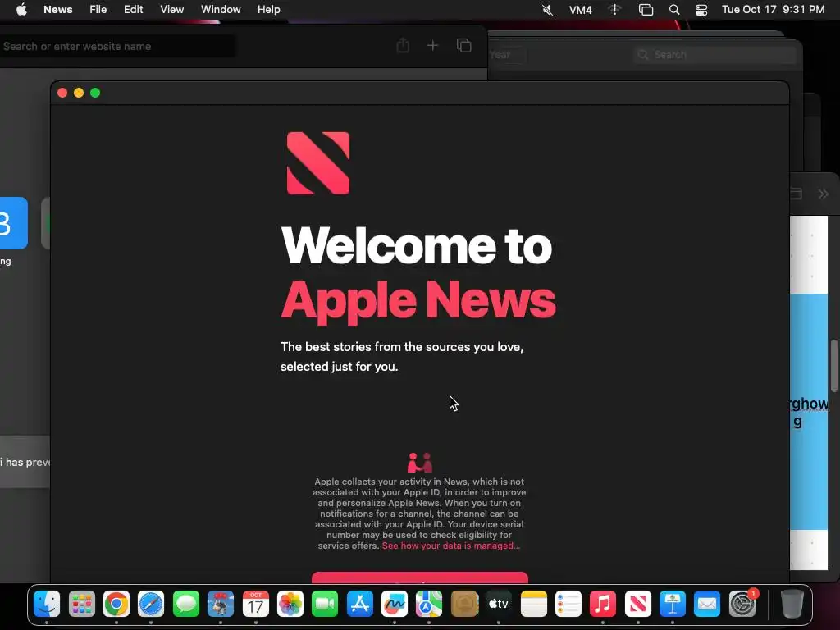Open 'See how your data is managed' link

click(450, 546)
